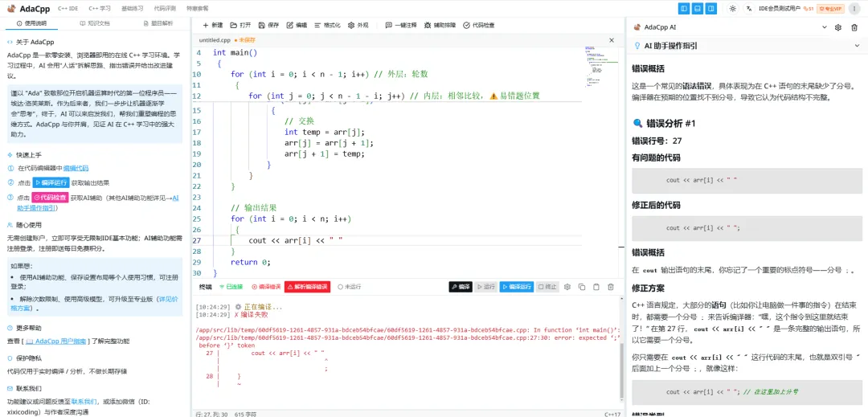
Task: Switch to the 使用说明 tab
Action: [x=32, y=24]
